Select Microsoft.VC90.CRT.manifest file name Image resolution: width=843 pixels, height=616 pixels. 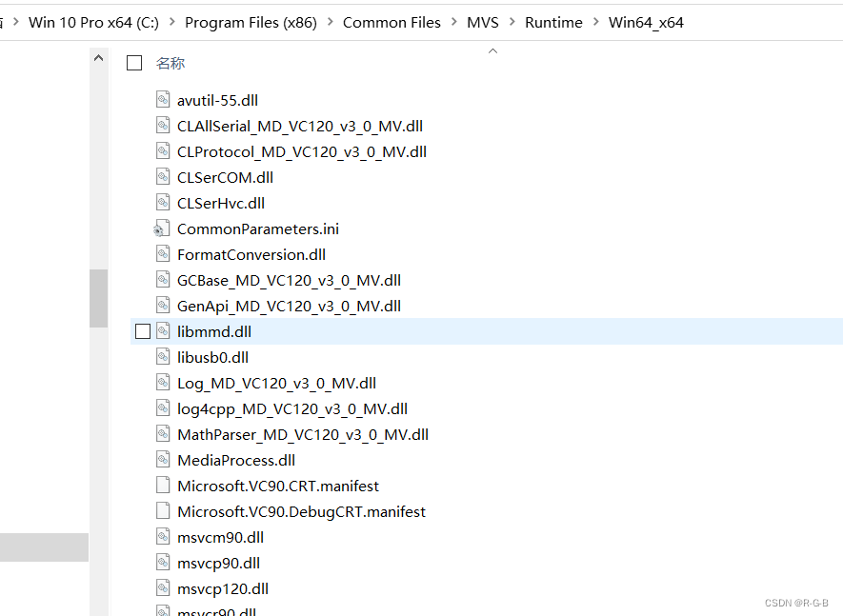[278, 486]
